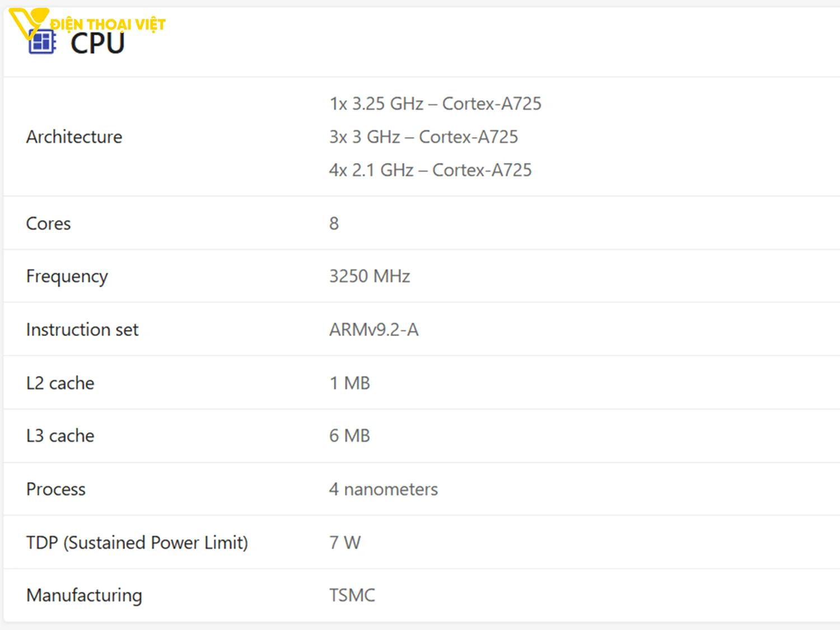Click the TSMC manufacturing value
Image resolution: width=840 pixels, height=630 pixels.
click(352, 595)
